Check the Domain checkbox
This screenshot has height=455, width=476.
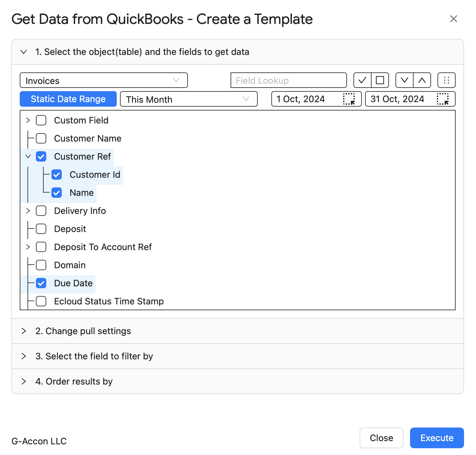41,265
